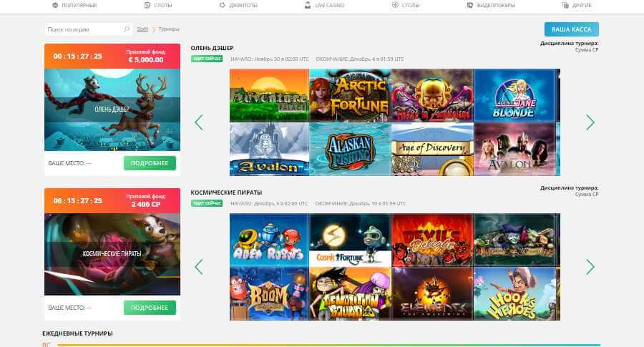This screenshot has width=644, height=347.
Task: Open the Alaskan Fishing game thumbnail
Action: [350, 150]
